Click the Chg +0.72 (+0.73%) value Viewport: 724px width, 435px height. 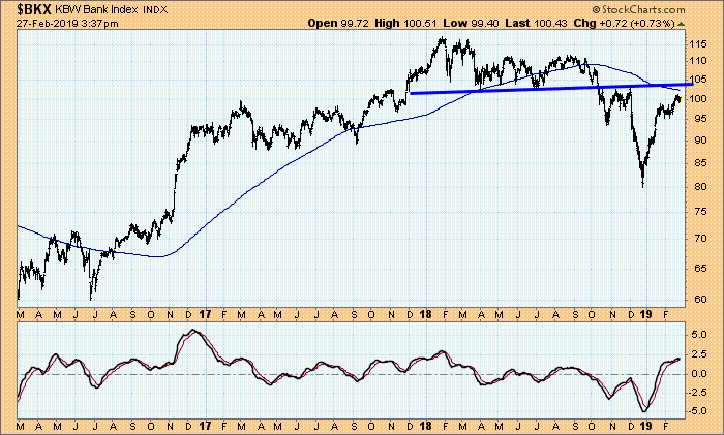(624, 23)
